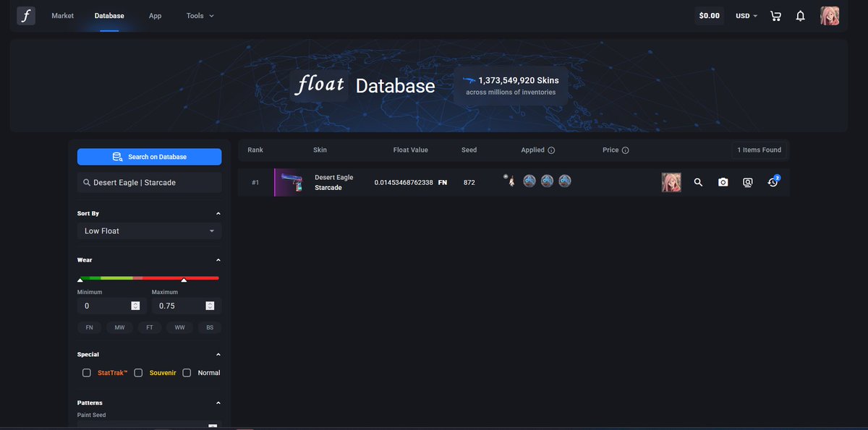868x430 pixels.
Task: Select the MW wear button
Action: [x=119, y=327]
